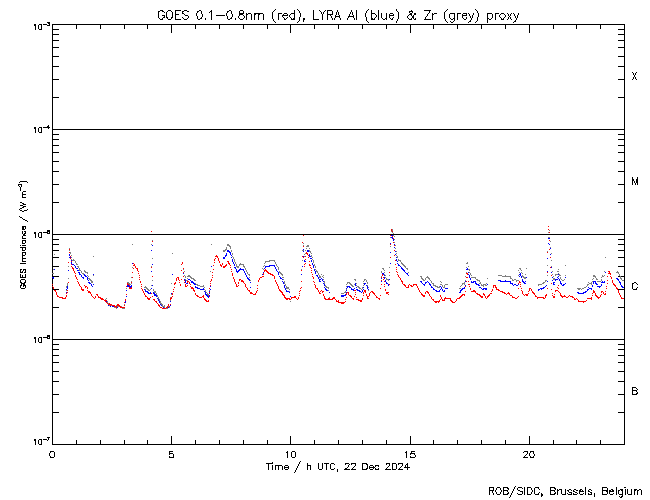Click the GOES Irradiance y-axis label

[x=22, y=235]
